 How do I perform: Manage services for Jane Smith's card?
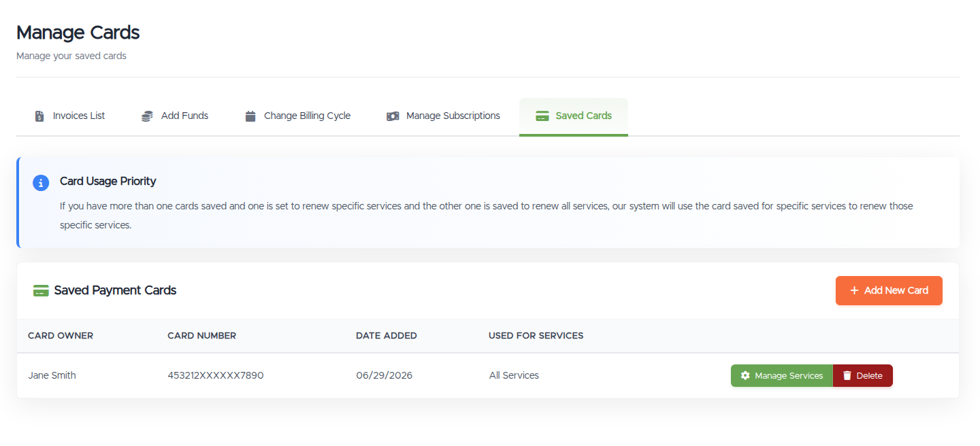[782, 376]
